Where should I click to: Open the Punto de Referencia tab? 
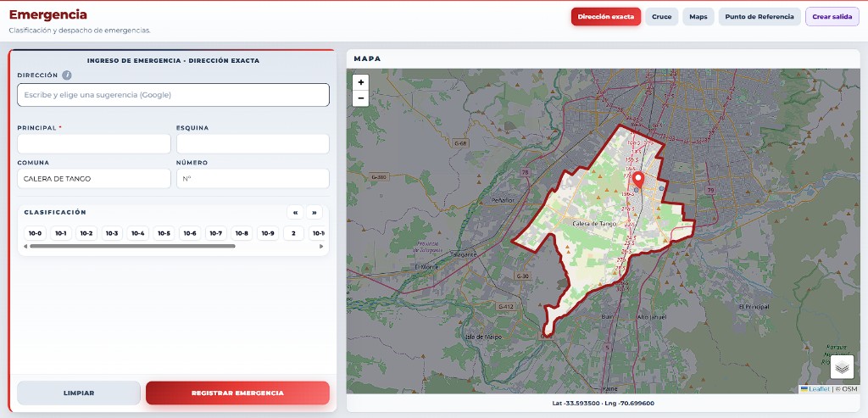pos(759,17)
